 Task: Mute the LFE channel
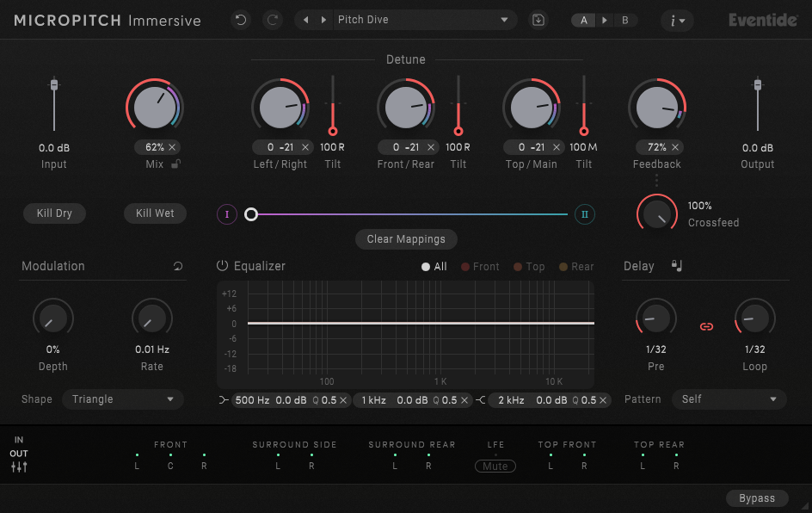[495, 466]
